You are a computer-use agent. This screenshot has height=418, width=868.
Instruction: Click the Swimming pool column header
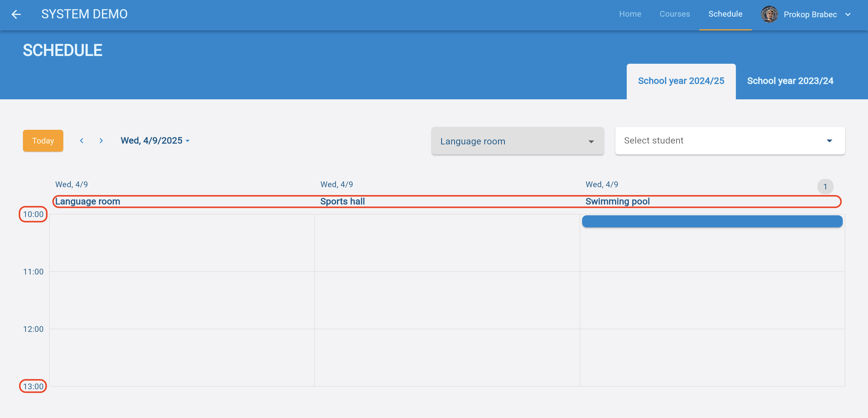(617, 201)
